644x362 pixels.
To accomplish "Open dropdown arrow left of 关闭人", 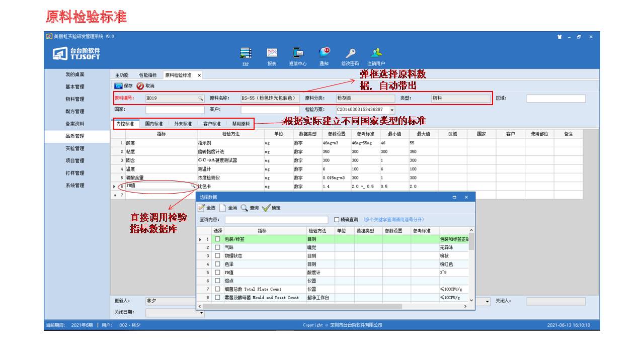I will click(x=487, y=301).
